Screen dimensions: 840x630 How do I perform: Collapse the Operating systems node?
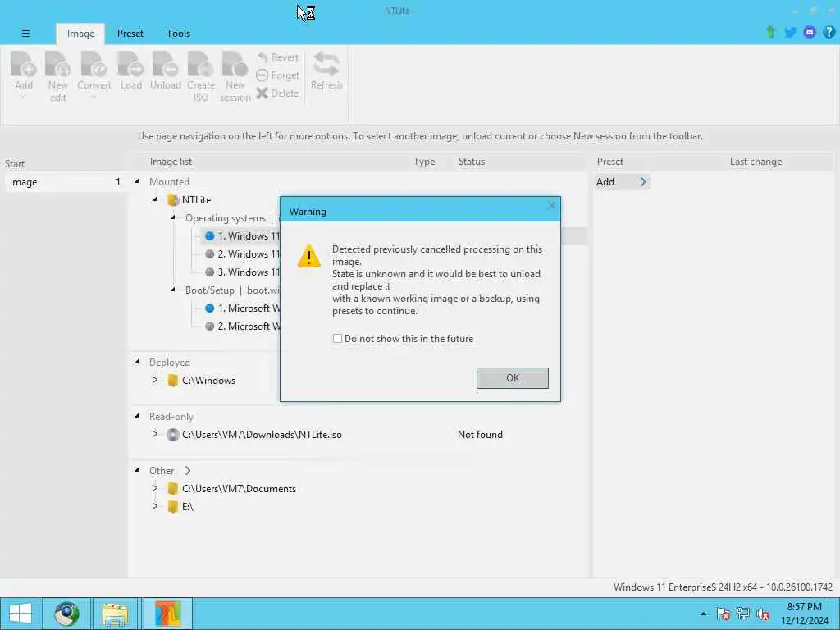(173, 217)
